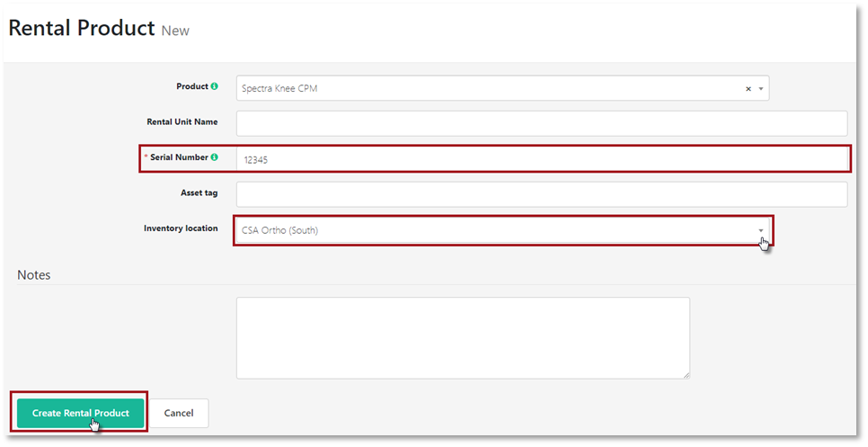Screen dimensions: 868x447
Task: Open the Inventory location dropdown arrow
Action: [760, 230]
